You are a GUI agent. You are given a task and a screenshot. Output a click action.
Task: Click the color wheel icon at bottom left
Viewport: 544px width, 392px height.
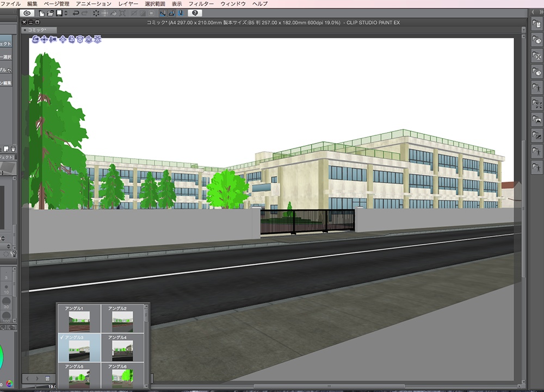tap(9, 383)
